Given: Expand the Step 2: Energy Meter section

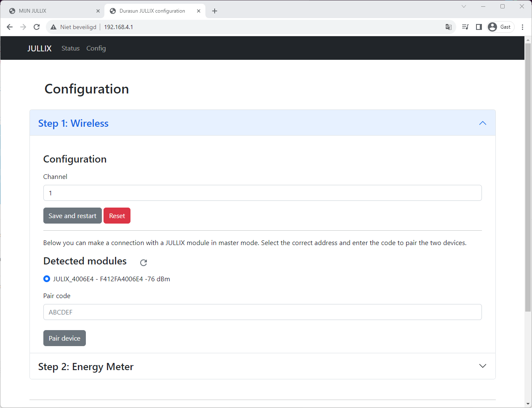Looking at the screenshot, I should click(x=263, y=366).
